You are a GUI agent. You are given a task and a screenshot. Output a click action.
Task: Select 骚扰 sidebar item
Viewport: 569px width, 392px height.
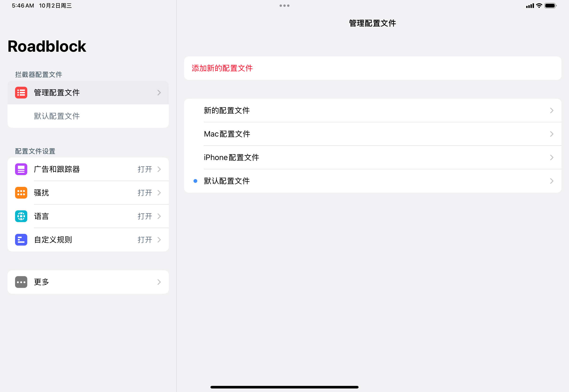(x=88, y=193)
